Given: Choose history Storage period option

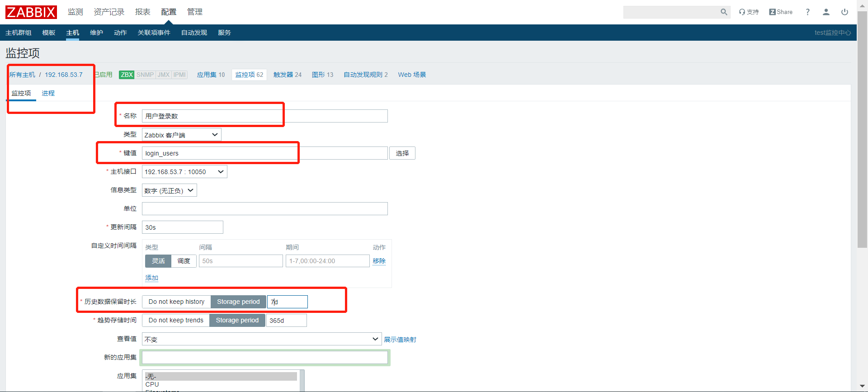Looking at the screenshot, I should [x=238, y=302].
